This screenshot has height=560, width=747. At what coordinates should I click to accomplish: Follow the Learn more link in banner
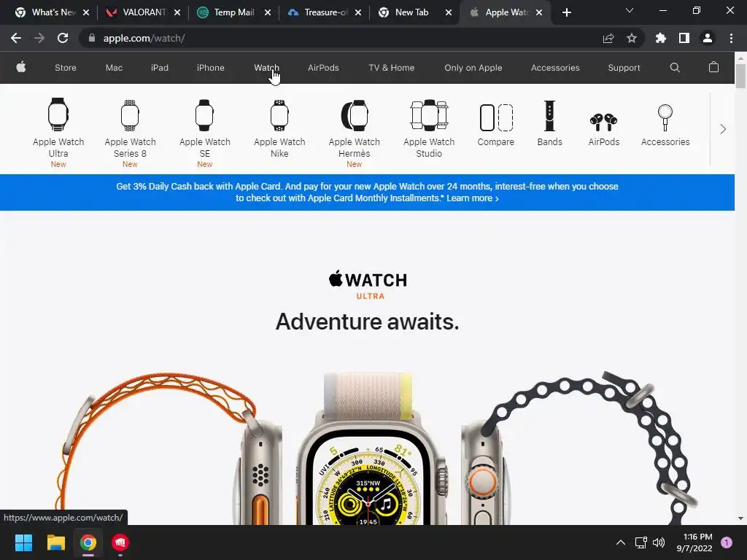473,198
